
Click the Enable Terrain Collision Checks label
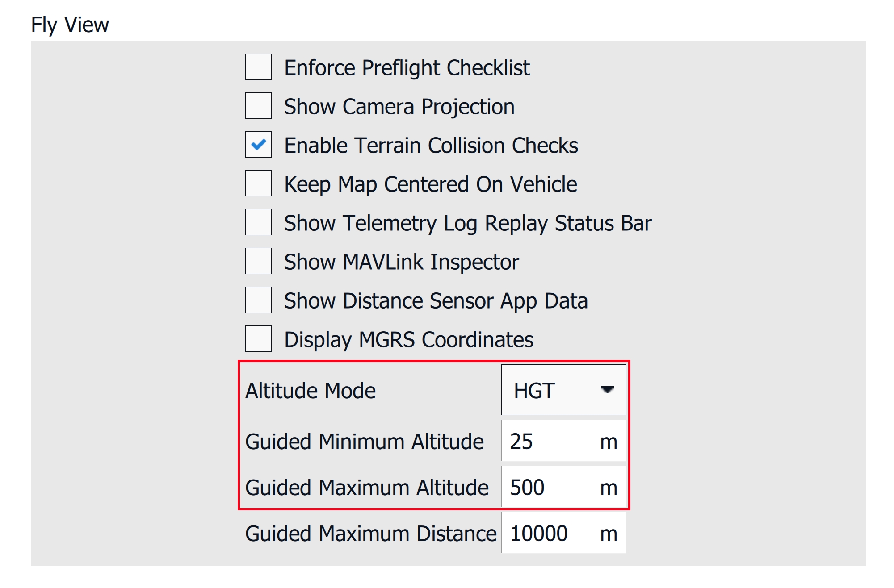point(431,146)
